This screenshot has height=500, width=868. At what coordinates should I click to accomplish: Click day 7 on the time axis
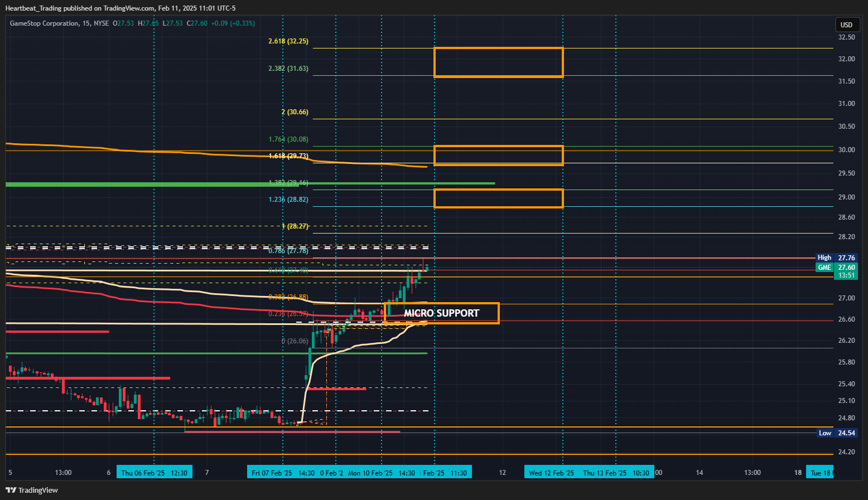(207, 473)
